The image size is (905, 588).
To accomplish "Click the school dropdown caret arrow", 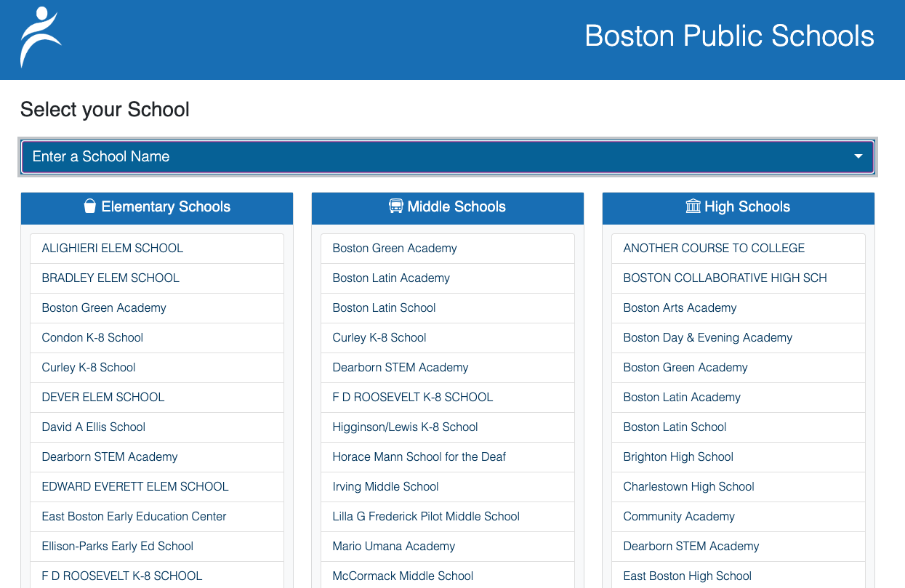I will (858, 156).
